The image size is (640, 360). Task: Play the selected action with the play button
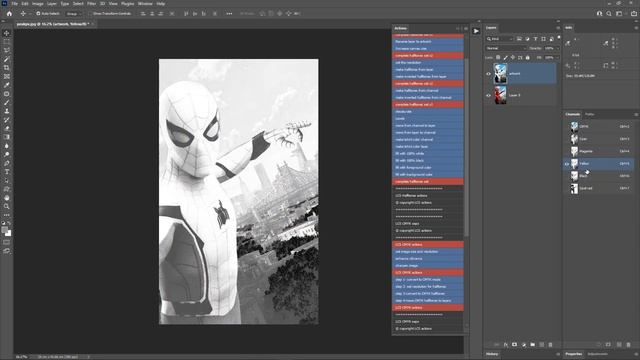click(476, 31)
